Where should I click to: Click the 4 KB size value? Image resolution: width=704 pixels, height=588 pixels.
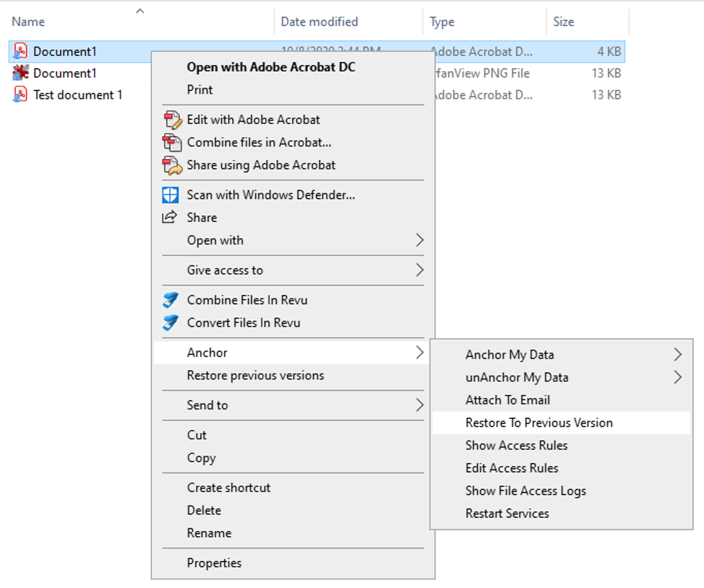[609, 52]
